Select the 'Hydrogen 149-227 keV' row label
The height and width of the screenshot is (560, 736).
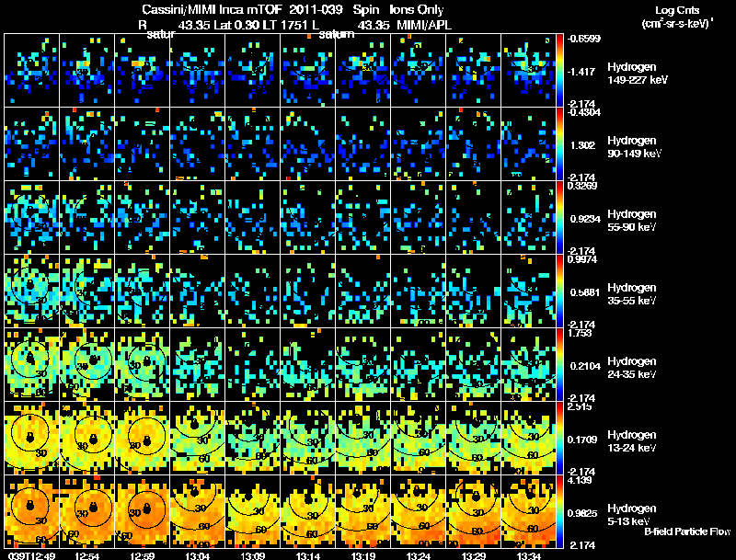coord(638,74)
